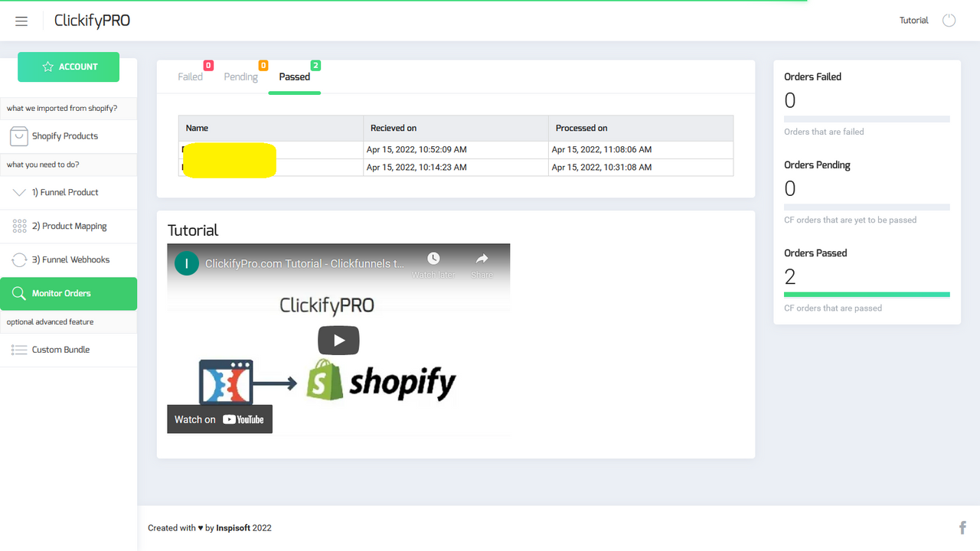
Task: Click the video Share arrow icon
Action: 482,259
